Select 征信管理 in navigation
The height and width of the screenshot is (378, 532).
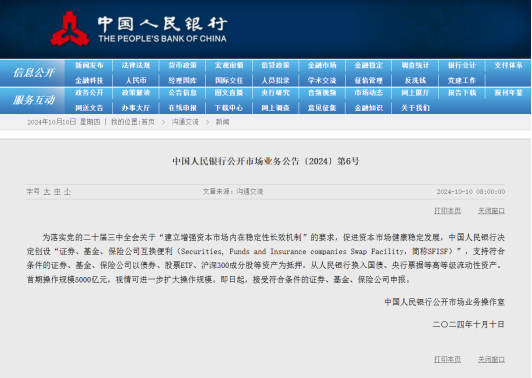[x=369, y=81]
